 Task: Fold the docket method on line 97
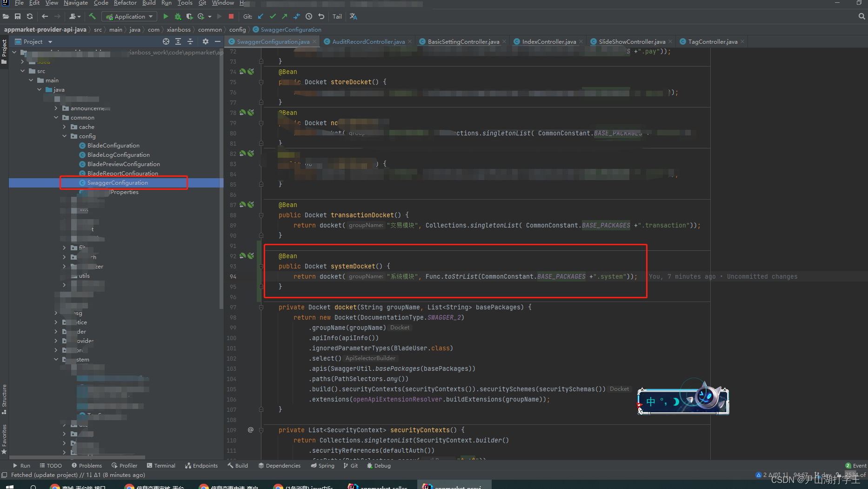(261, 307)
